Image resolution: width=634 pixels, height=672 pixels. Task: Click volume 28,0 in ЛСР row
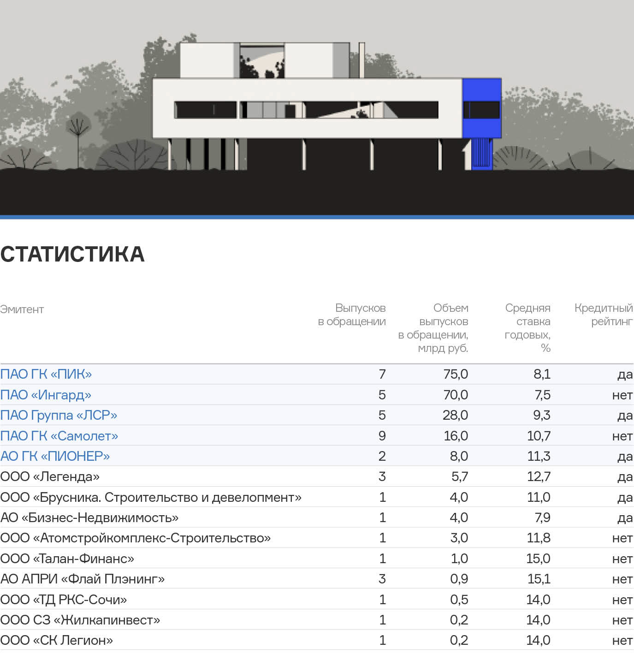tap(456, 415)
